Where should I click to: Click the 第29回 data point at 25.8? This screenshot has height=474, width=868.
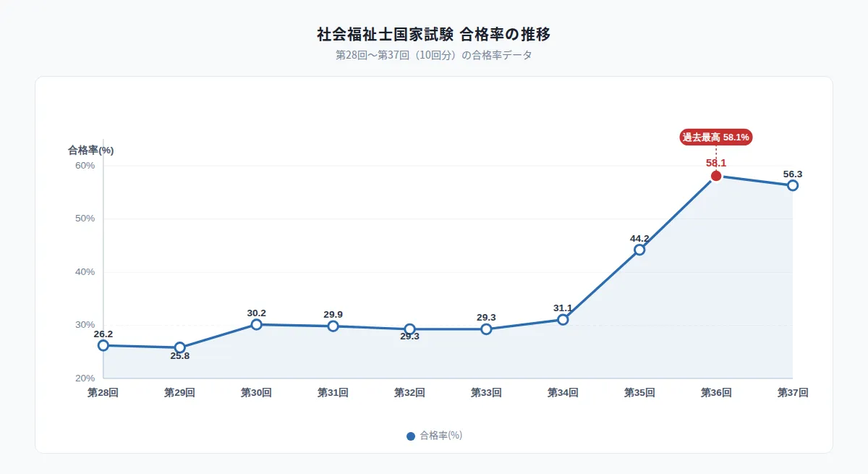tap(180, 347)
